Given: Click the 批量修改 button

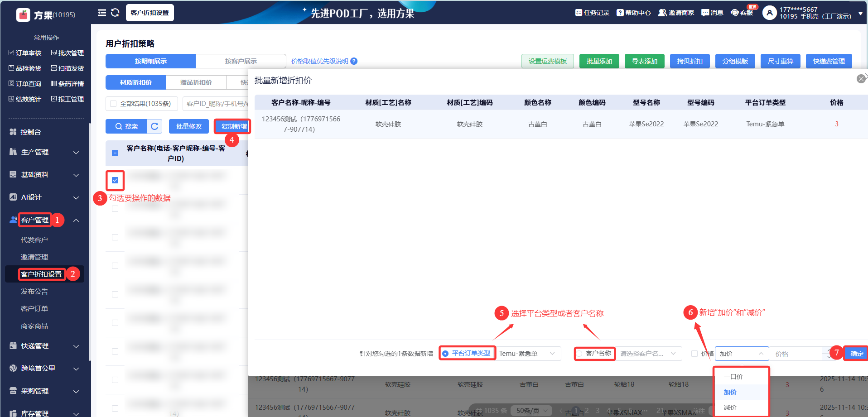Looking at the screenshot, I should click(x=189, y=126).
